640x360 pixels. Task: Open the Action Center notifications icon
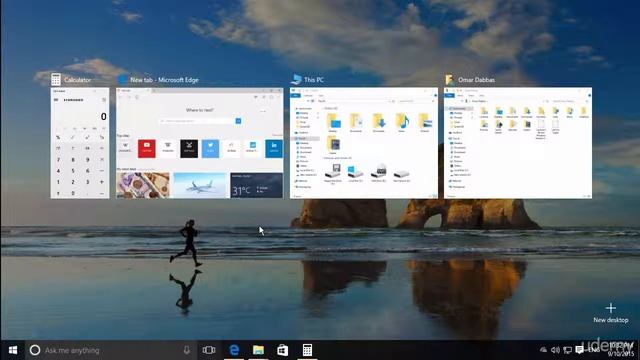(x=579, y=350)
